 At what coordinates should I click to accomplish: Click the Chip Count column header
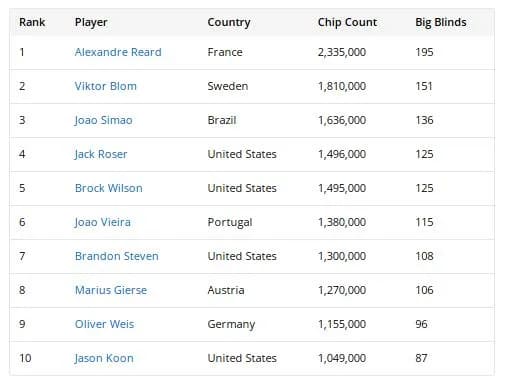click(x=347, y=22)
